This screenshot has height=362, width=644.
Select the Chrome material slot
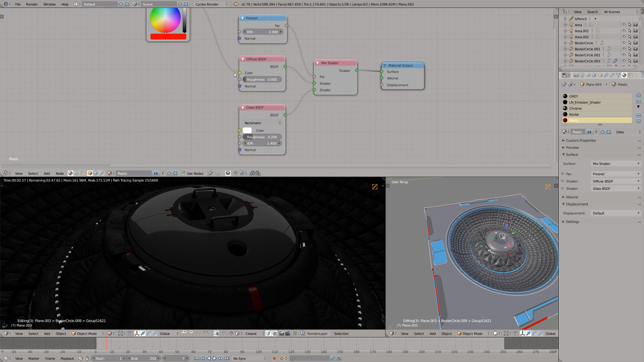(597, 108)
